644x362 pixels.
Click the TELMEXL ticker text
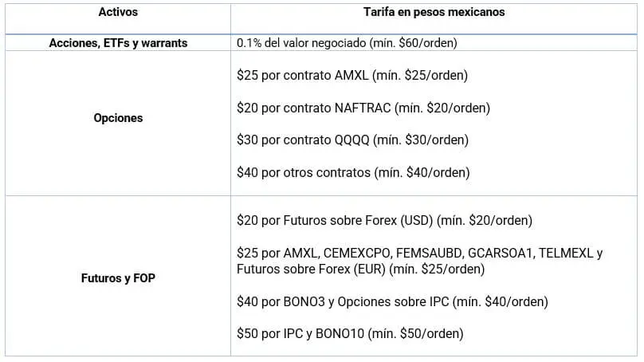566,253
